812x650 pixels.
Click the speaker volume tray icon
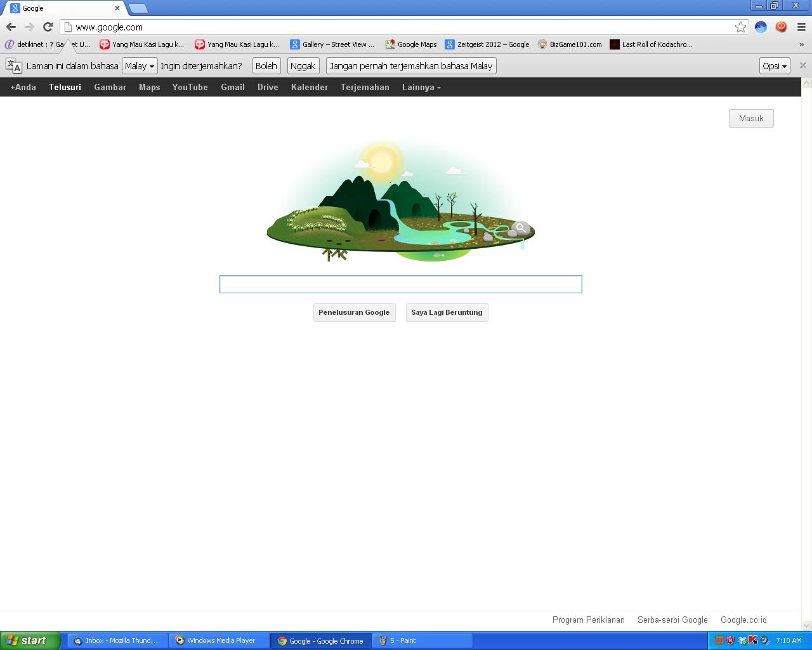point(764,640)
